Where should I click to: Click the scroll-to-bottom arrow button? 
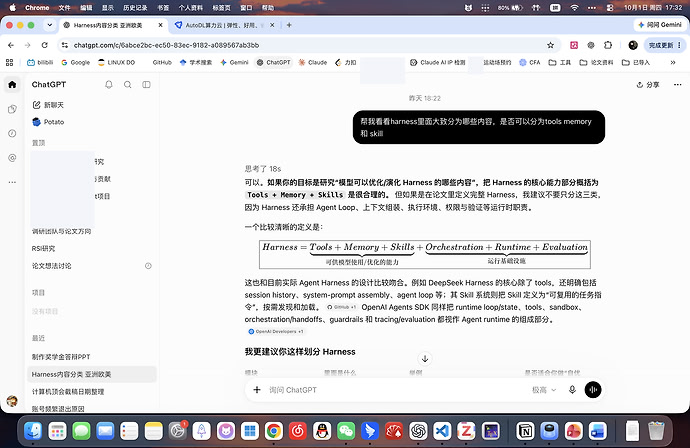tap(425, 359)
